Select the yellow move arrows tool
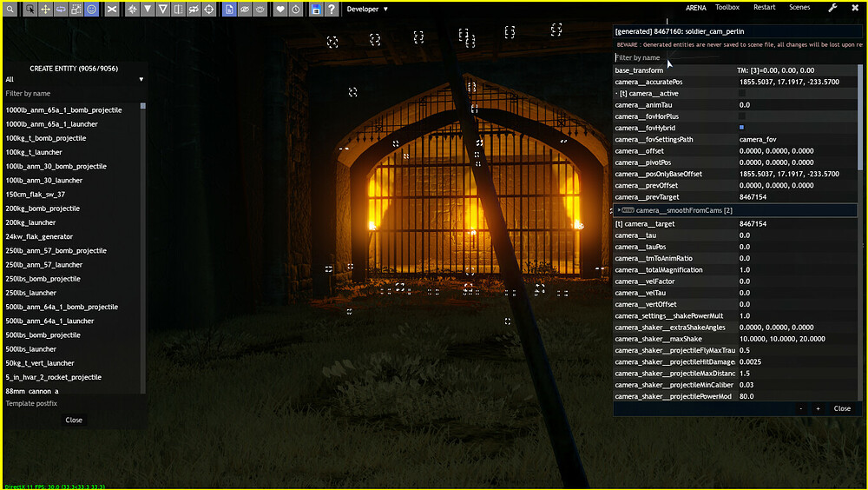The image size is (868, 490). tap(45, 9)
